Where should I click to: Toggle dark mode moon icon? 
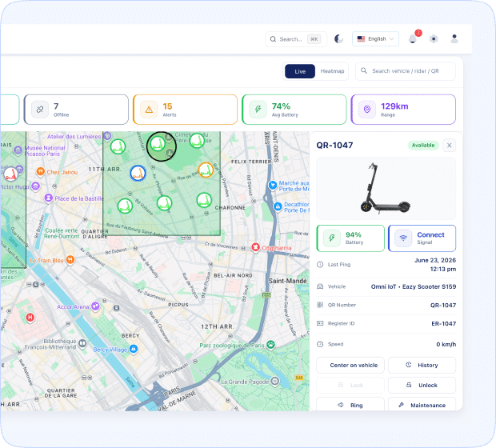338,39
